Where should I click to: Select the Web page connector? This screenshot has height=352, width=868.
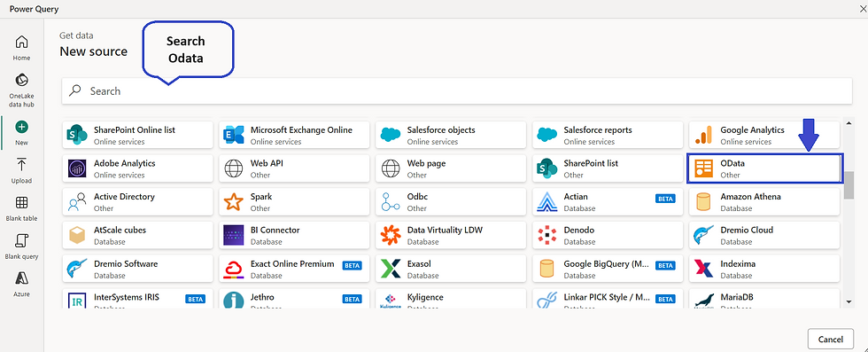point(451,168)
